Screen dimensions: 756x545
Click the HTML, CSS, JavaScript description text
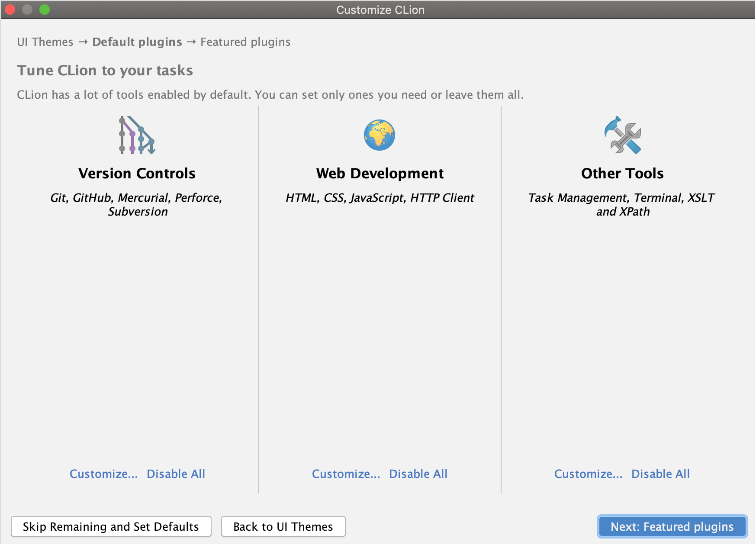380,198
